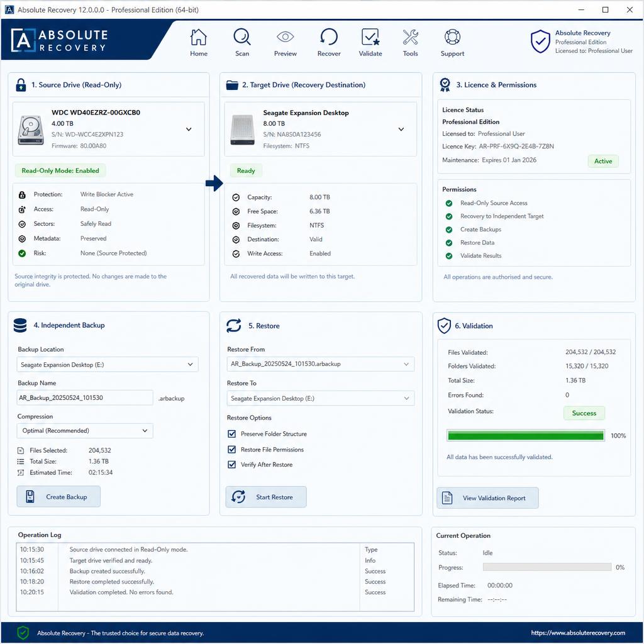Click the Licence ribbon badge icon
This screenshot has height=644, width=644.
(x=445, y=85)
